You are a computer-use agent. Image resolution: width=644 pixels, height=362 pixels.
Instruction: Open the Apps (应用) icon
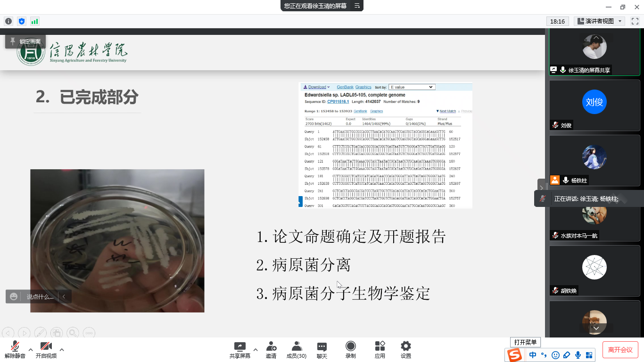coord(380,350)
